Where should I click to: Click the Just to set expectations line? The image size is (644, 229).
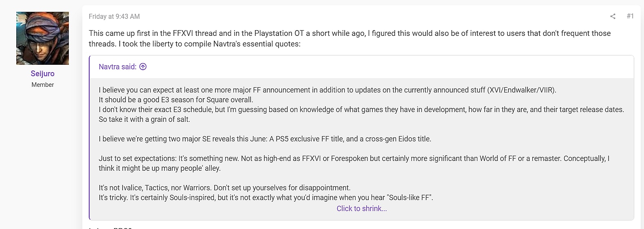[354, 159]
